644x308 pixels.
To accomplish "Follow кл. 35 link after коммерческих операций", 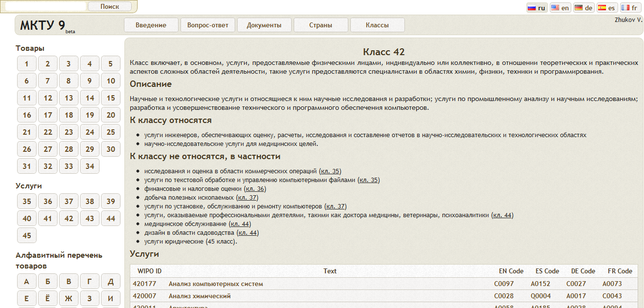I will (x=330, y=171).
